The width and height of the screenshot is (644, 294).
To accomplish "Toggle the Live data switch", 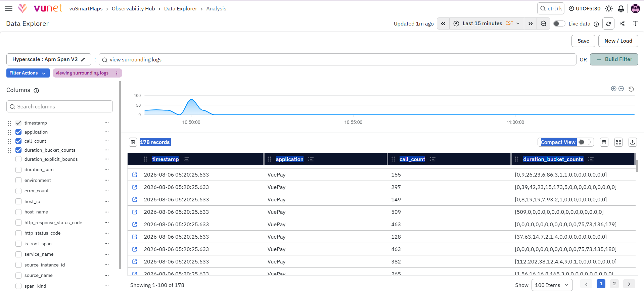I will 559,23.
